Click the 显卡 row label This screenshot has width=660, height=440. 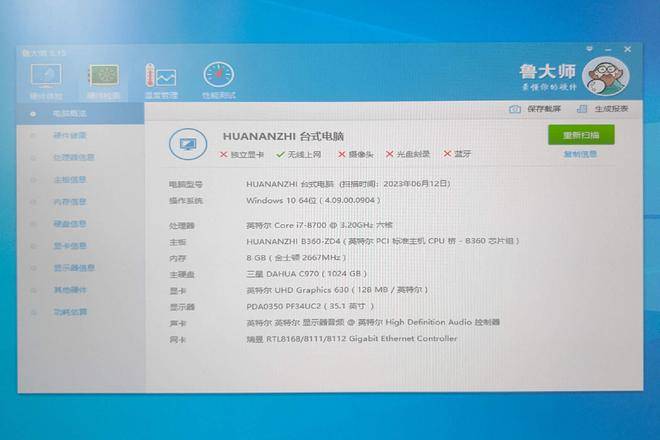pos(177,291)
